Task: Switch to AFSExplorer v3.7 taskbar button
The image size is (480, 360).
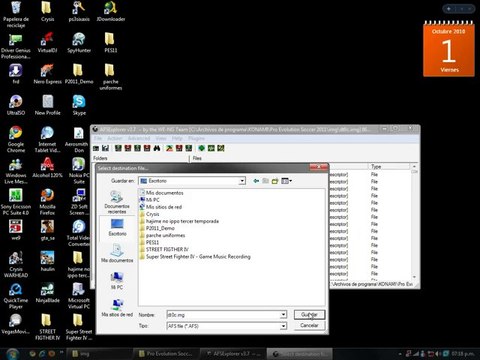Action: point(232,354)
